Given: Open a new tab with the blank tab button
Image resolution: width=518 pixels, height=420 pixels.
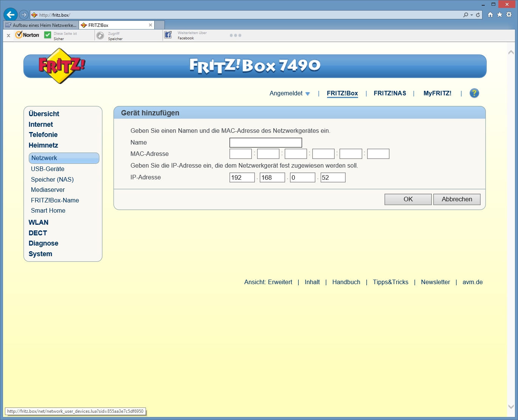Looking at the screenshot, I should click(x=160, y=25).
